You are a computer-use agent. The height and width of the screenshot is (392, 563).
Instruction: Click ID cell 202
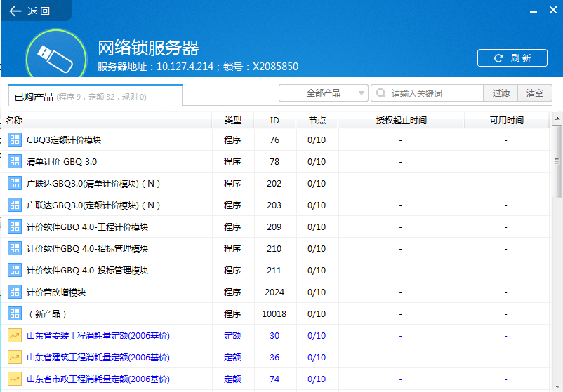click(274, 184)
